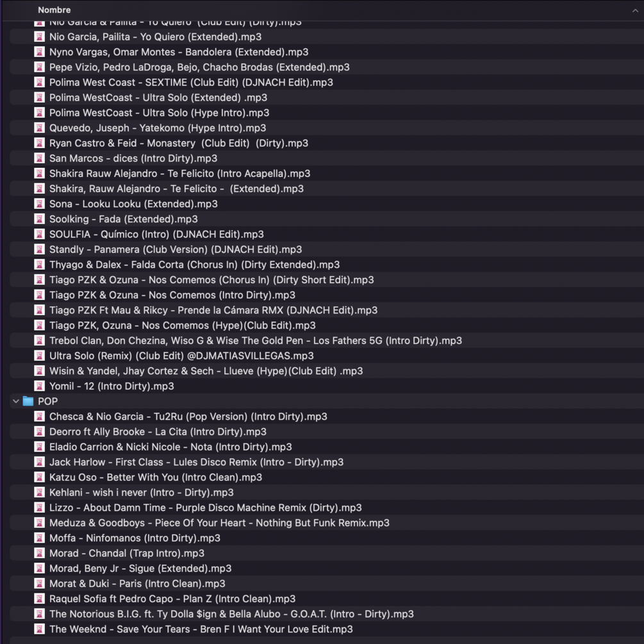644x644 pixels.
Task: Sort by the Nombre column header
Action: pyautogui.click(x=54, y=10)
